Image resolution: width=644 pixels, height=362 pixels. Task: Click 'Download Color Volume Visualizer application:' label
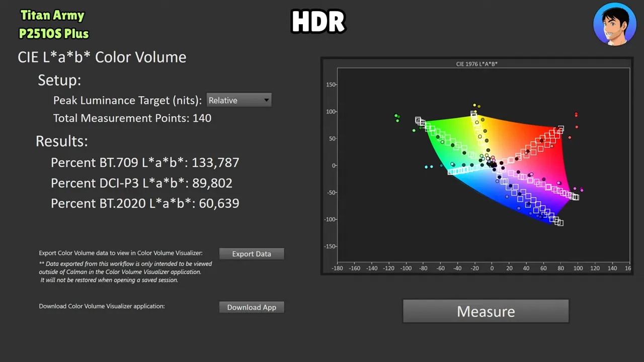click(x=102, y=306)
